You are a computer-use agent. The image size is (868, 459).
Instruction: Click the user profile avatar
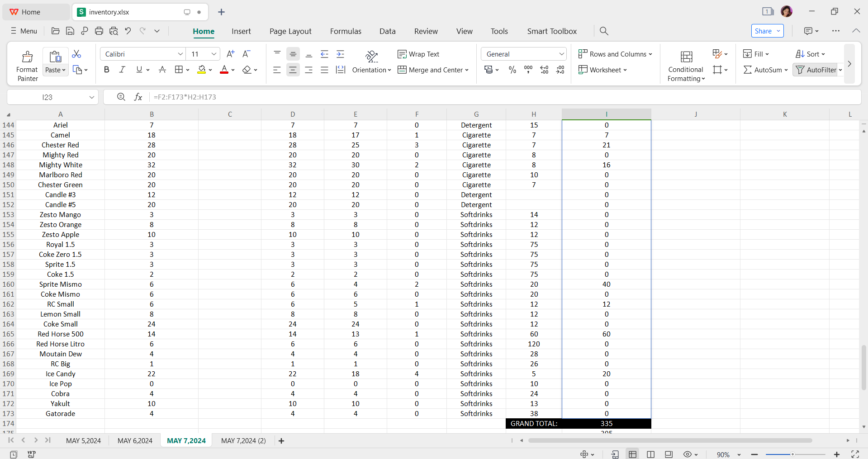point(787,11)
